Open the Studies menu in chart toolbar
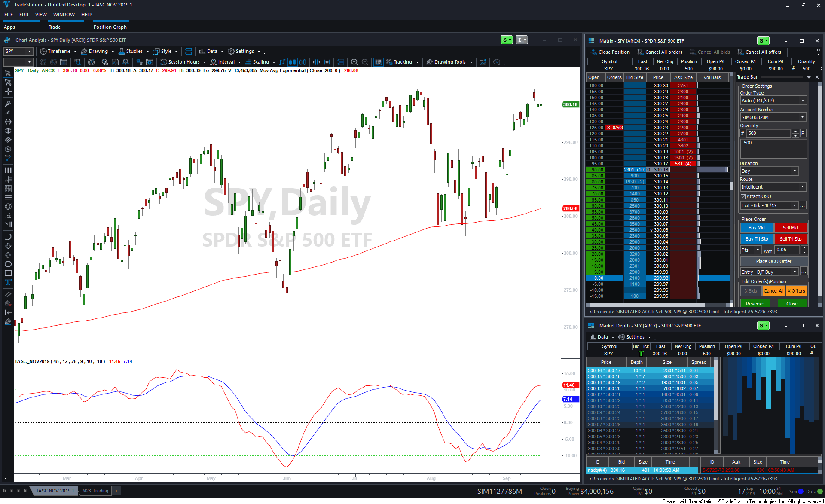Image resolution: width=825 pixels, height=504 pixels. coord(134,51)
